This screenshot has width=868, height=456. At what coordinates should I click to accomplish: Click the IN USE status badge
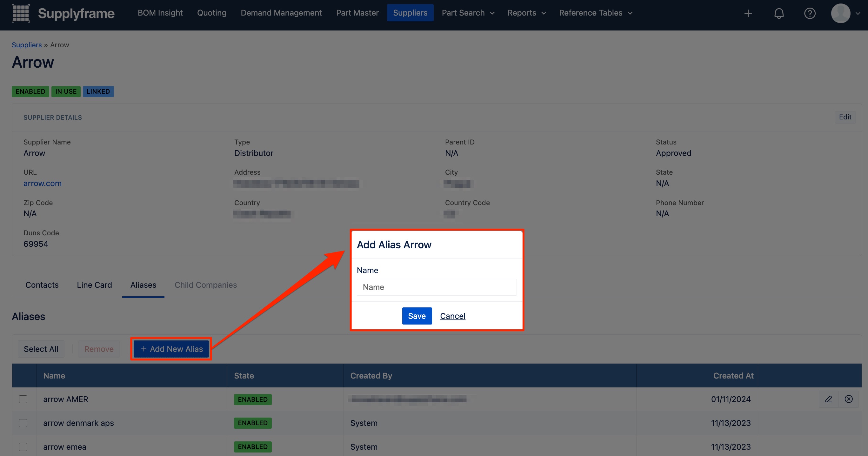point(66,91)
